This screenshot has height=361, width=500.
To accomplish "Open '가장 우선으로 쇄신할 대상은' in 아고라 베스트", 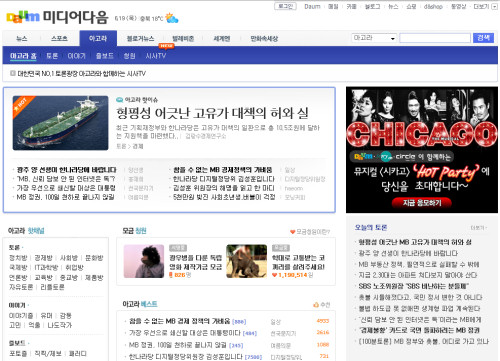I will (185, 333).
